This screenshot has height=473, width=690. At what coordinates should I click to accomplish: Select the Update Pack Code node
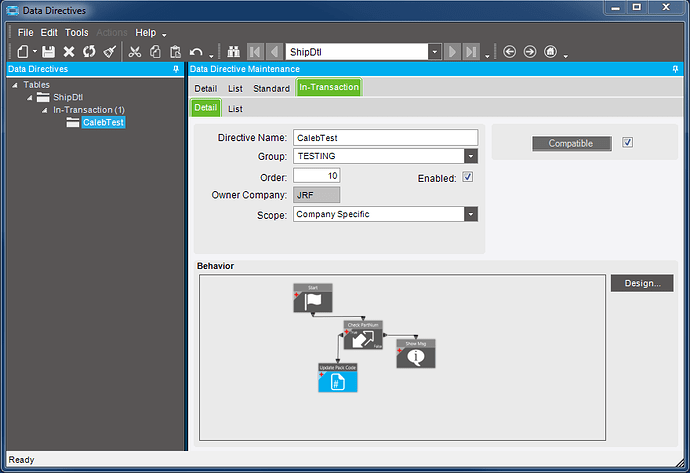(338, 378)
